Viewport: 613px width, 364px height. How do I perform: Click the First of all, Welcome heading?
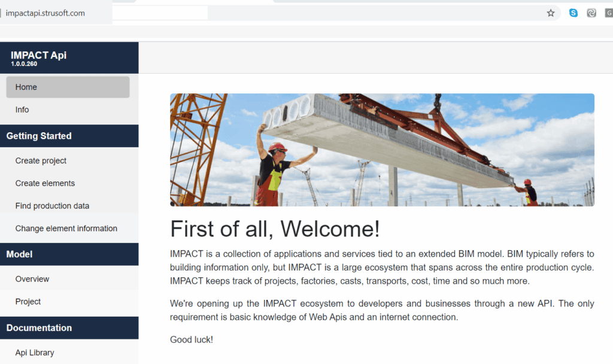(x=275, y=229)
